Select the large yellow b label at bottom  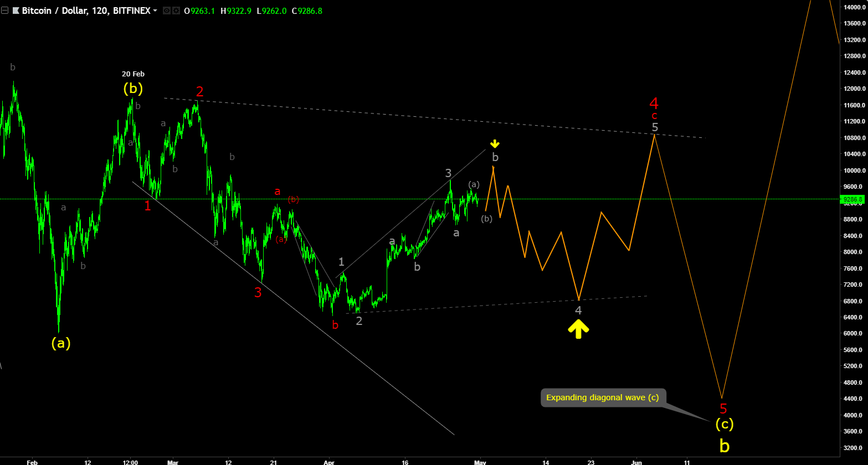tap(725, 445)
